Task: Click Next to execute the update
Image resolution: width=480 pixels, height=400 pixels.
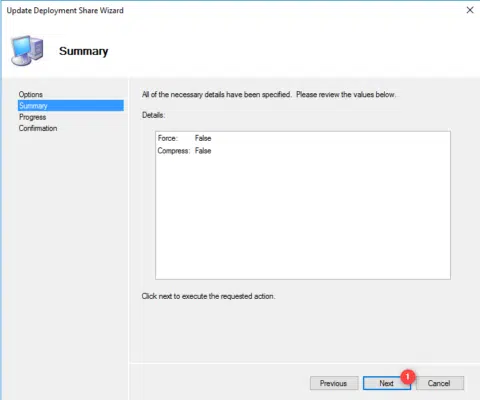Action: tap(387, 383)
